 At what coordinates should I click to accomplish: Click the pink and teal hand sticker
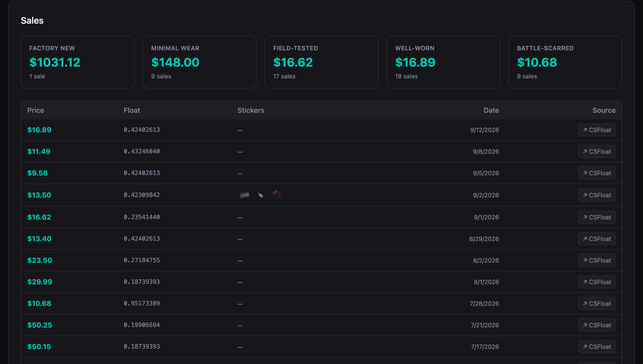coord(260,195)
